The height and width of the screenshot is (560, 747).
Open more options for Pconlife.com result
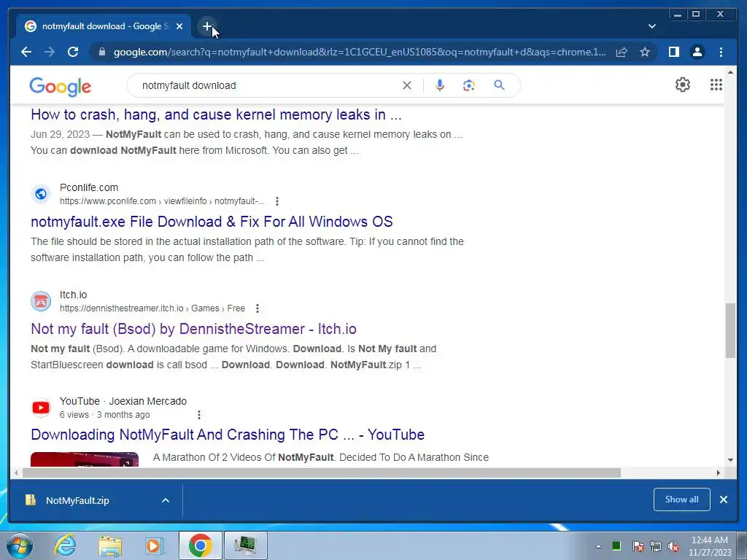[x=276, y=201]
